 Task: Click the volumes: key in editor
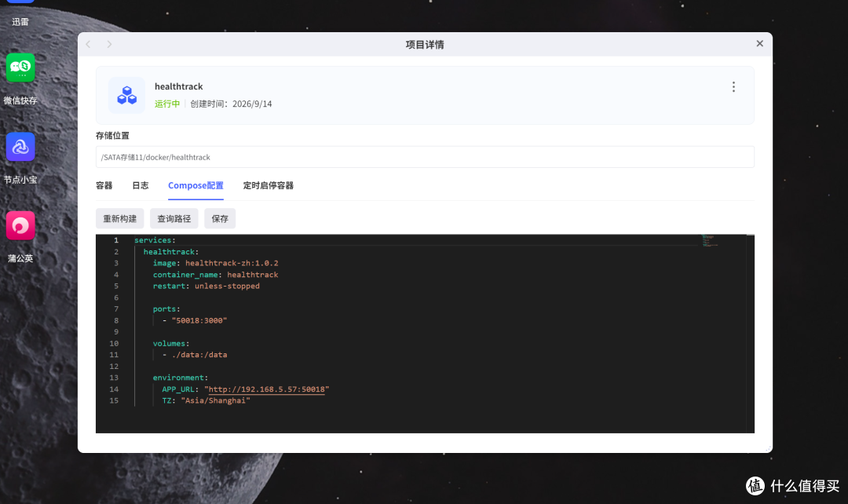(x=171, y=343)
